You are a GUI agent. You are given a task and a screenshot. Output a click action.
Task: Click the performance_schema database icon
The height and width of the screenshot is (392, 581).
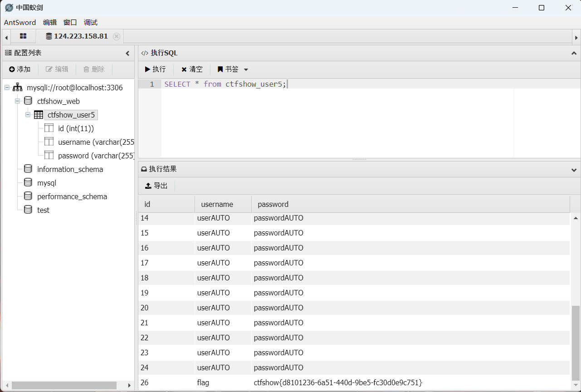coord(28,196)
